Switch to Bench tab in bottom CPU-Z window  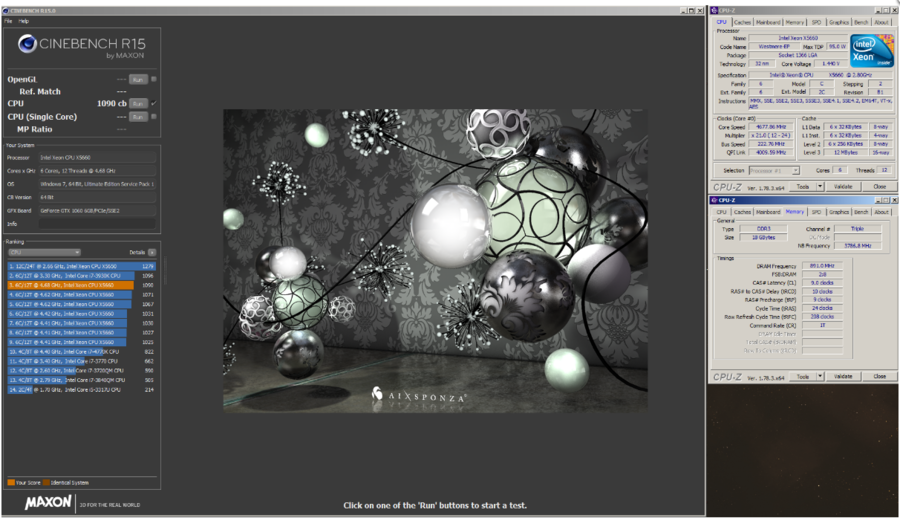tap(861, 212)
